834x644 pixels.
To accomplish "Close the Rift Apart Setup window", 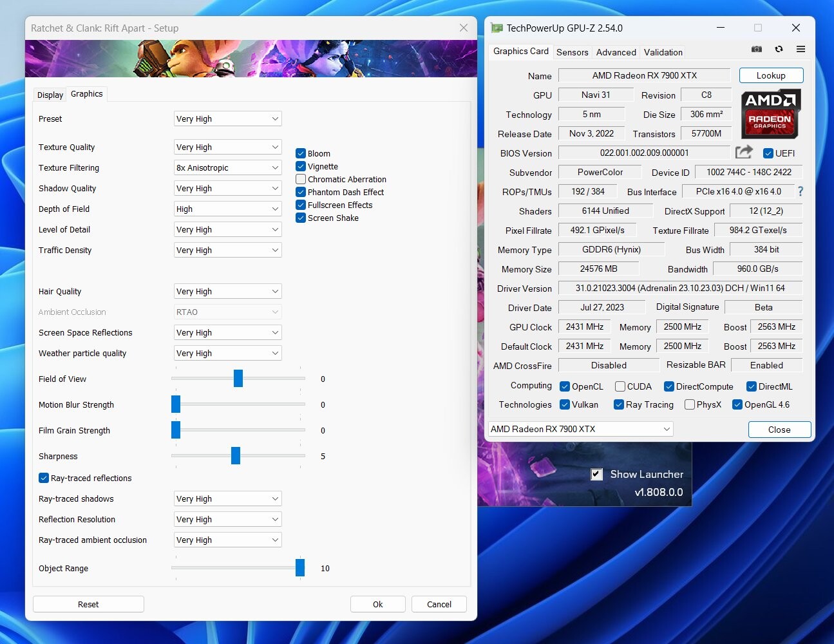I will tap(464, 28).
